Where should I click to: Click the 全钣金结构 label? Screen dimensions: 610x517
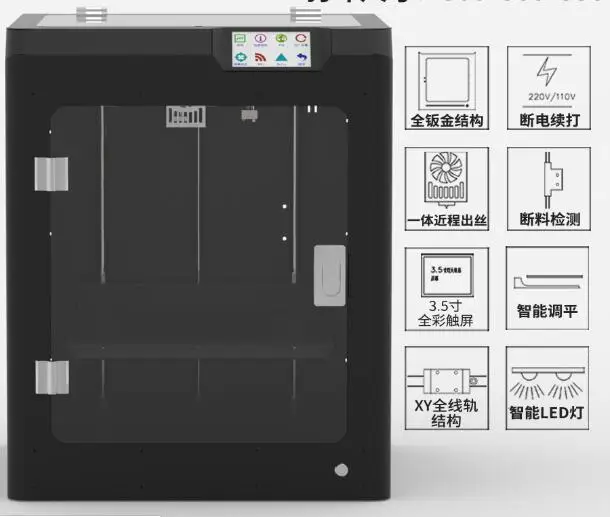point(447,121)
